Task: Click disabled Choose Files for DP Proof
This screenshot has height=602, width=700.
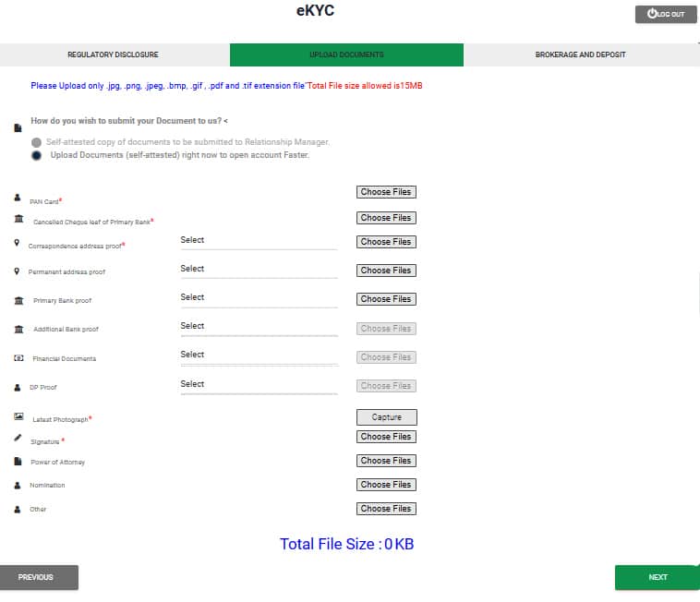Action: click(x=386, y=386)
